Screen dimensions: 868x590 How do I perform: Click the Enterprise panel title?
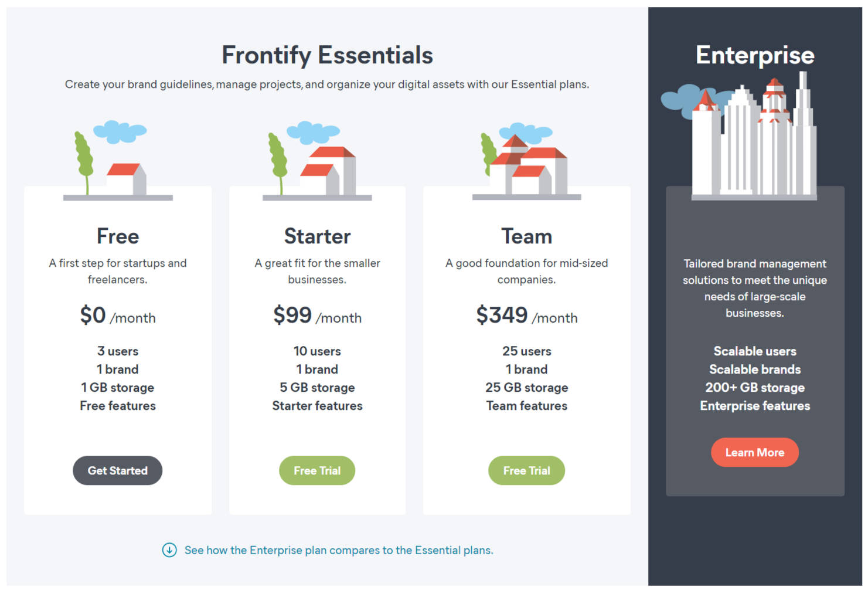[755, 56]
